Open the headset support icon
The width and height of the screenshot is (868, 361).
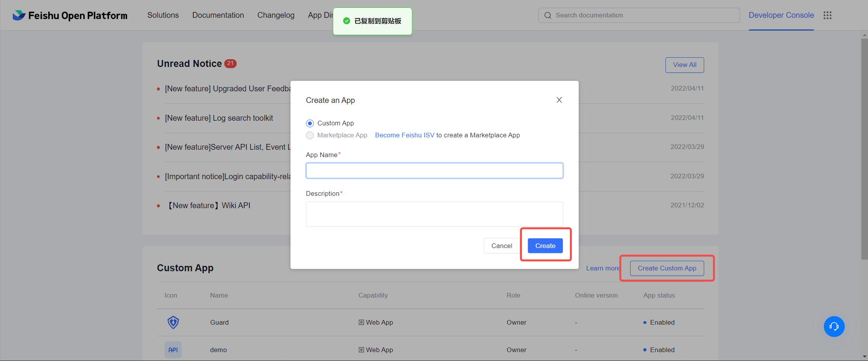pyautogui.click(x=834, y=326)
